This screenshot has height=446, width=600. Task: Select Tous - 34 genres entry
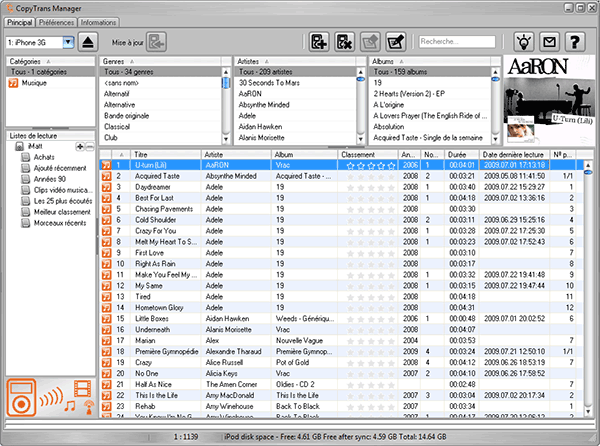point(160,72)
